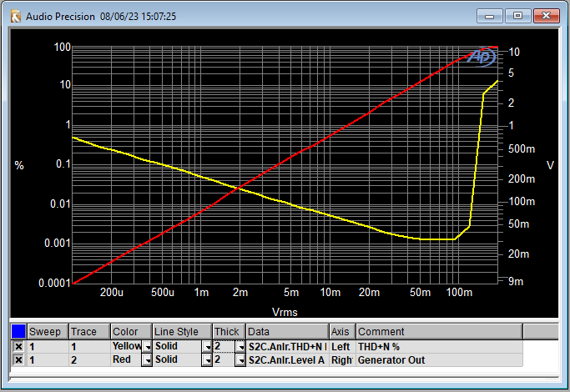Click the Thick column header

(x=229, y=332)
